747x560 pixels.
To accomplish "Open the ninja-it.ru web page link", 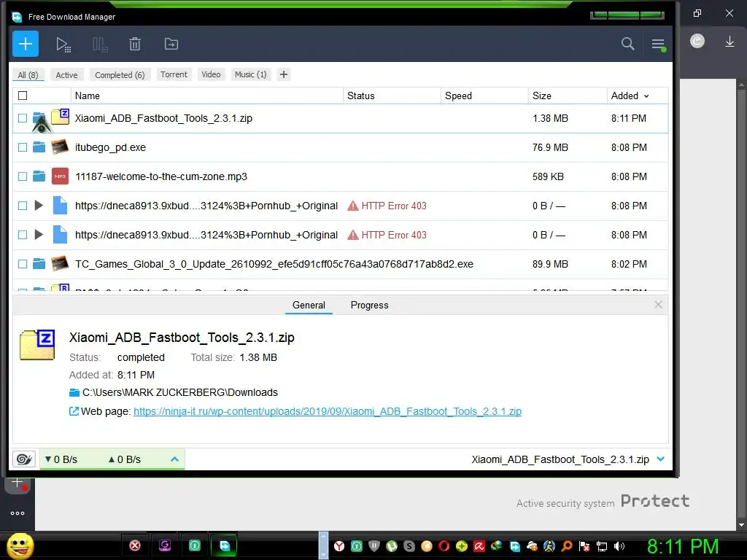I will 328,411.
